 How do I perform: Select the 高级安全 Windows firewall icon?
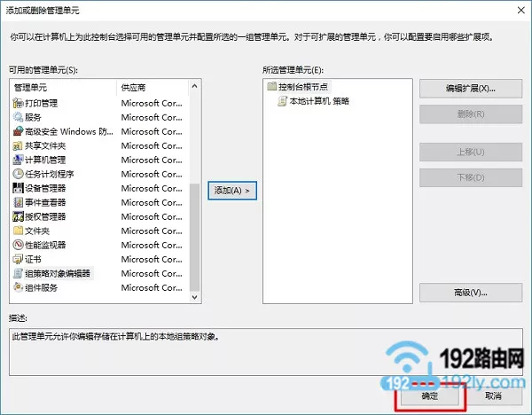pyautogui.click(x=18, y=131)
